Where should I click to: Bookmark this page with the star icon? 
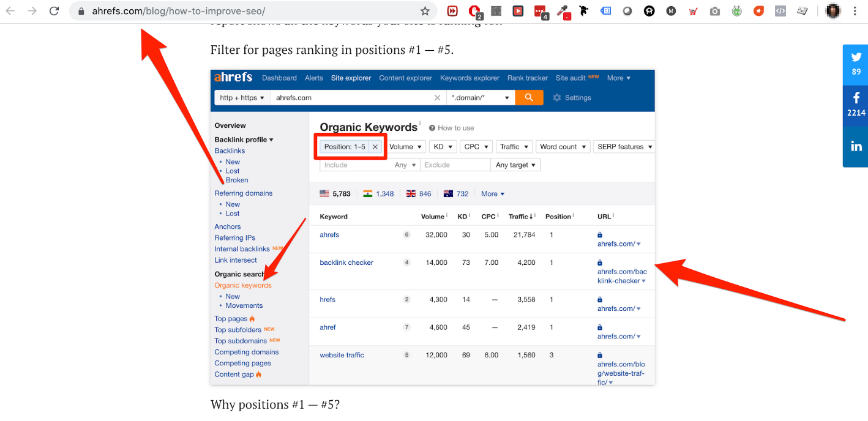click(425, 11)
